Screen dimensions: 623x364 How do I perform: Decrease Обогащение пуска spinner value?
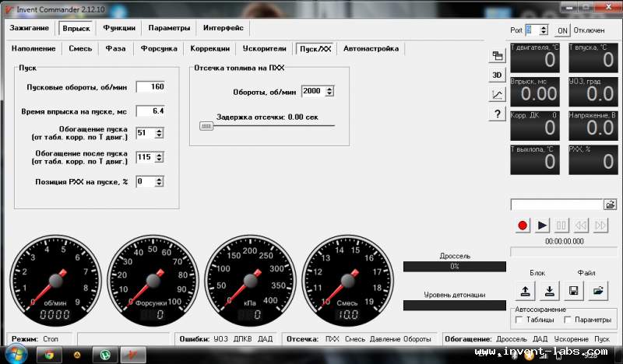point(159,136)
